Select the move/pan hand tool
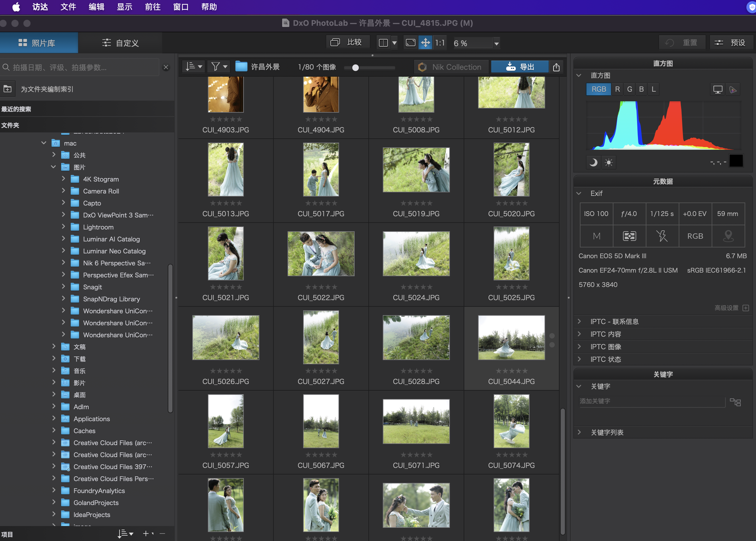This screenshot has width=756, height=541. [x=425, y=43]
